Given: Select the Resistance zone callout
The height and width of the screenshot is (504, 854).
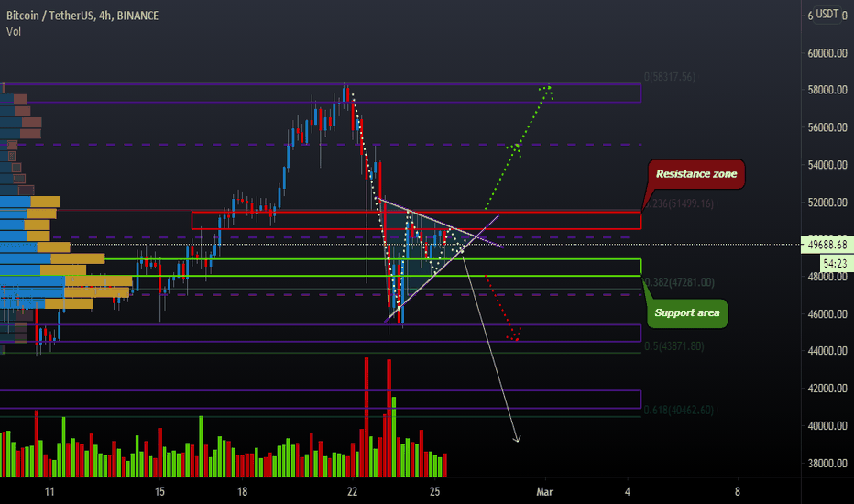Looking at the screenshot, I should point(696,174).
